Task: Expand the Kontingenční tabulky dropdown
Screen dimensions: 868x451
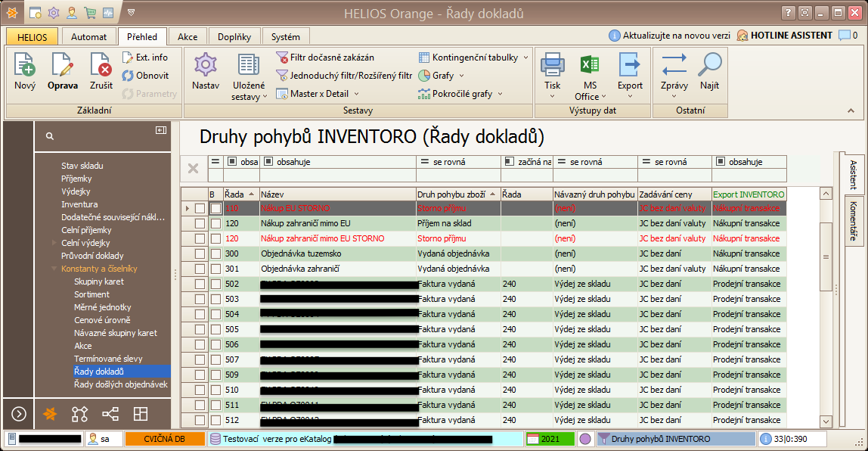Action: 526,58
